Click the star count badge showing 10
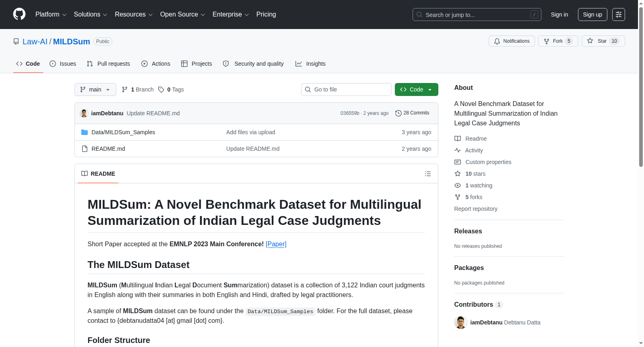This screenshot has height=347, width=644. (614, 41)
